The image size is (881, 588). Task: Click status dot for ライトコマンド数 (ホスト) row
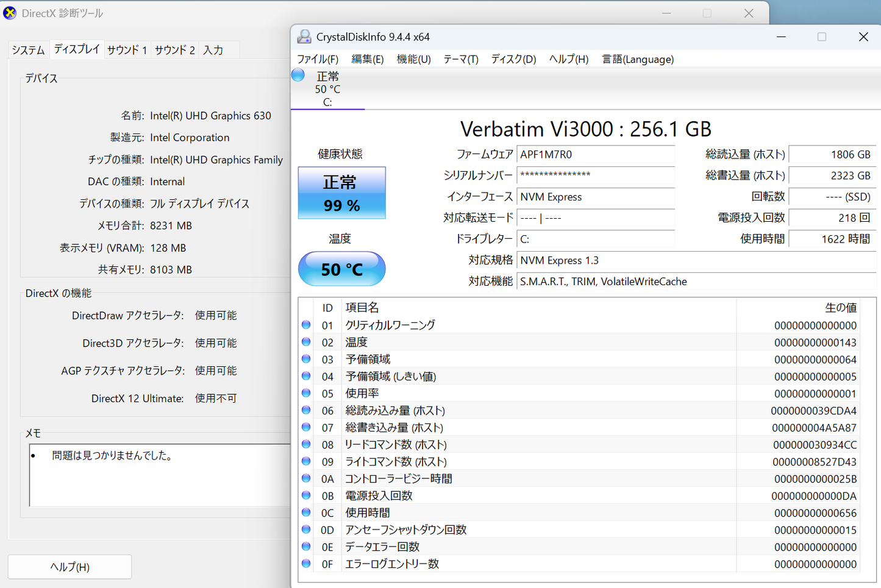[x=306, y=461]
